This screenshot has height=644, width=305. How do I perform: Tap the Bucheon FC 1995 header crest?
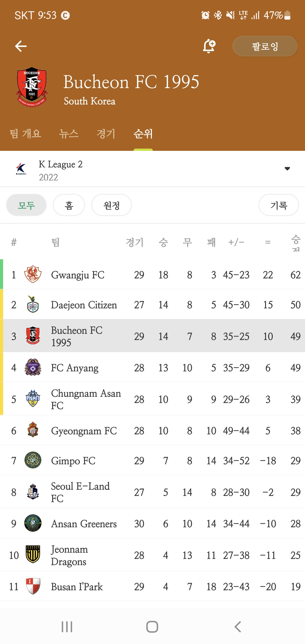pyautogui.click(x=32, y=87)
